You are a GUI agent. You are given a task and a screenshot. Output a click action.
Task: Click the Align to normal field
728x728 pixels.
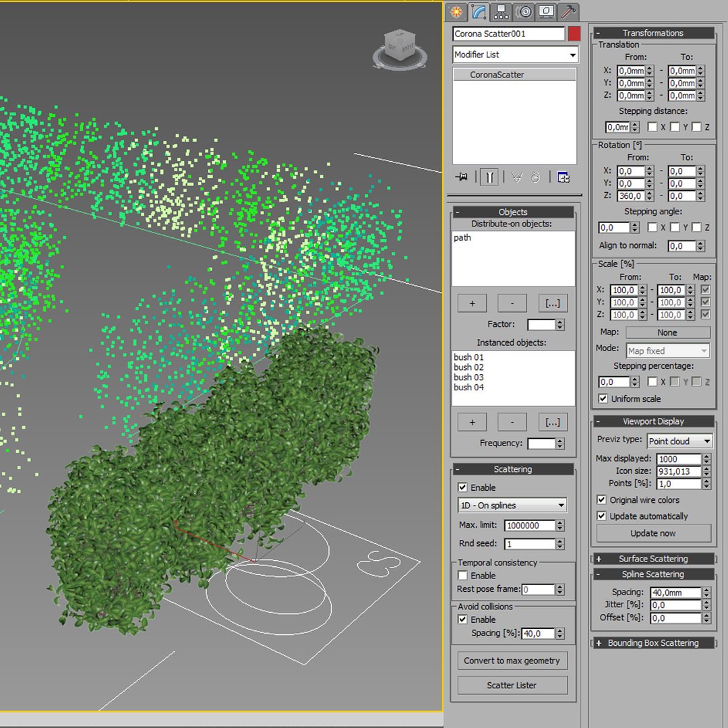pyautogui.click(x=682, y=246)
